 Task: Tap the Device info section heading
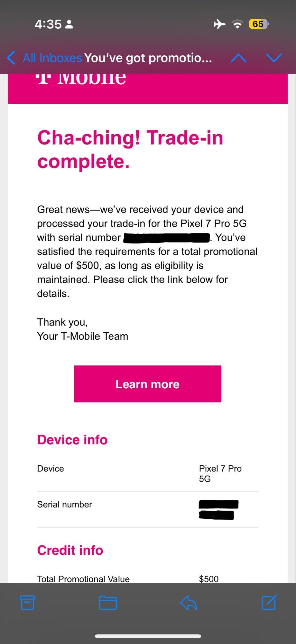[x=72, y=440]
